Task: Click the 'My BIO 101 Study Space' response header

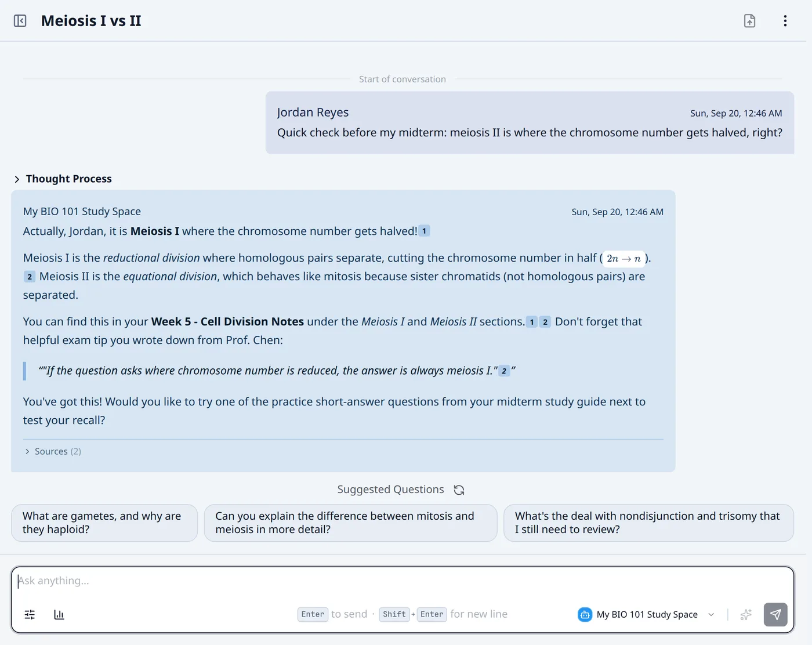Action: [x=82, y=211]
